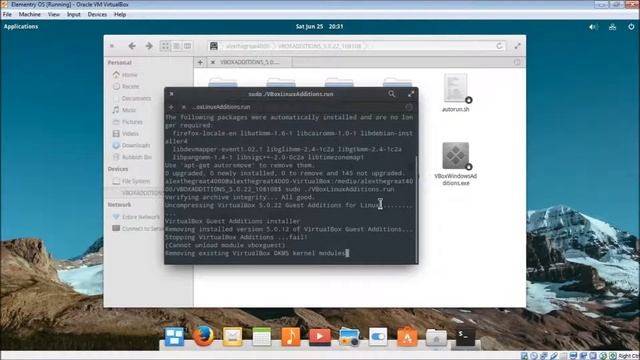Open the VirtualBox Machine menu
Image resolution: width=640 pixels, height=360 pixels.
coord(29,14)
